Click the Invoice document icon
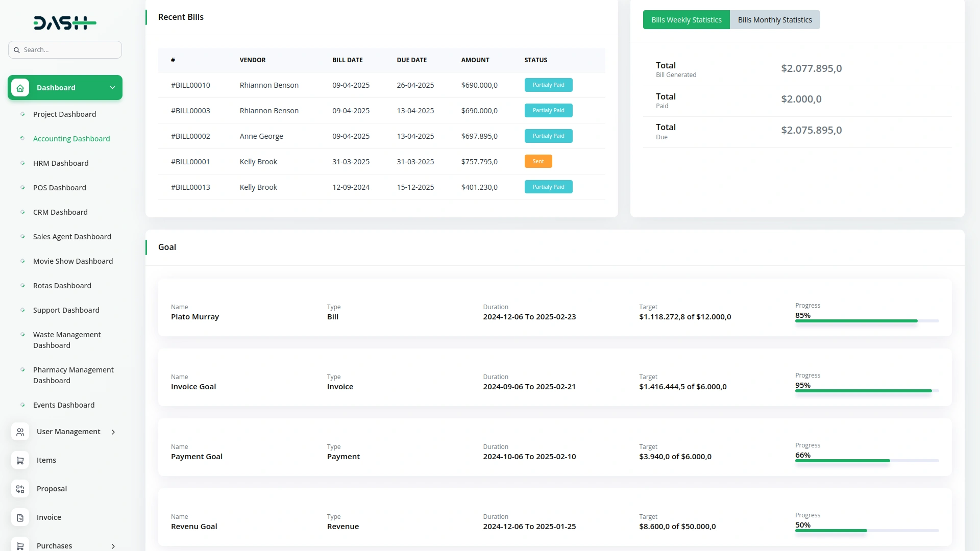980x551 pixels. (x=20, y=518)
